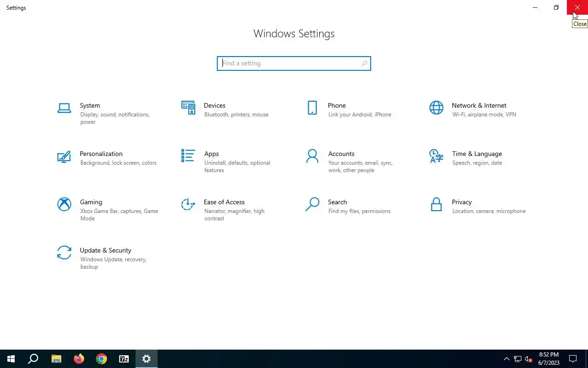Open Time & Language icon
Image resolution: width=588 pixels, height=368 pixels.
[436, 156]
